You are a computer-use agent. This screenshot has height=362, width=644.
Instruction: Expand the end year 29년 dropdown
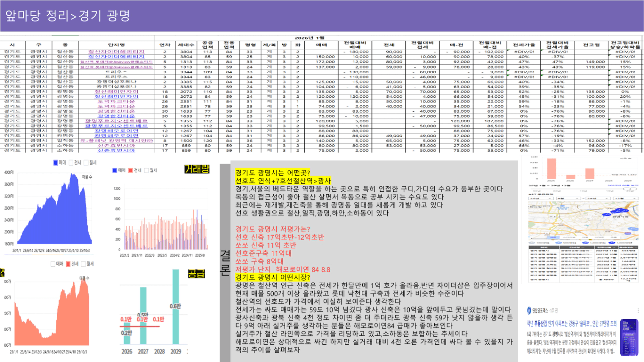[x=597, y=198]
